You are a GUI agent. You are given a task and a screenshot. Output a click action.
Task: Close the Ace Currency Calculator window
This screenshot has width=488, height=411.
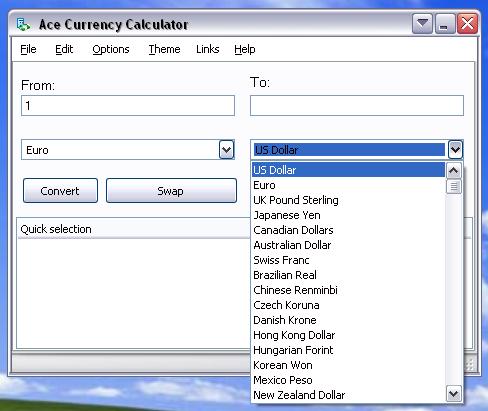467,24
